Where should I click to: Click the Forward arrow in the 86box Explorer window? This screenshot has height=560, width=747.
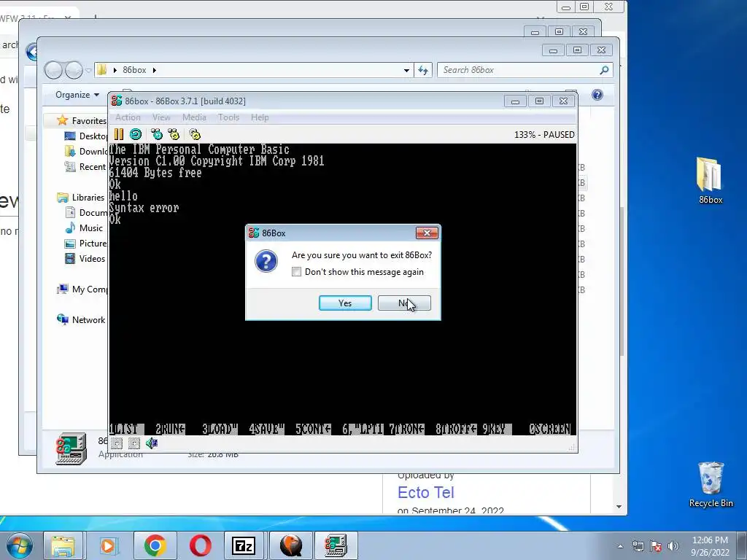tap(74, 70)
